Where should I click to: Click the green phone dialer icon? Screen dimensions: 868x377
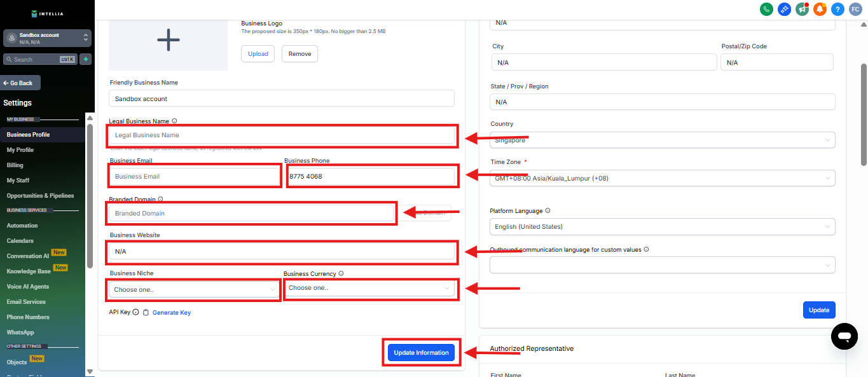pos(766,9)
